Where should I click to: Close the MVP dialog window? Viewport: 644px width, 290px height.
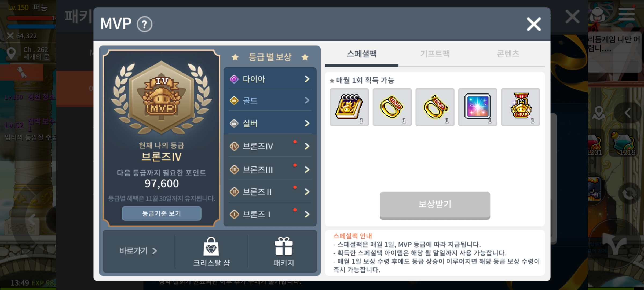[534, 24]
